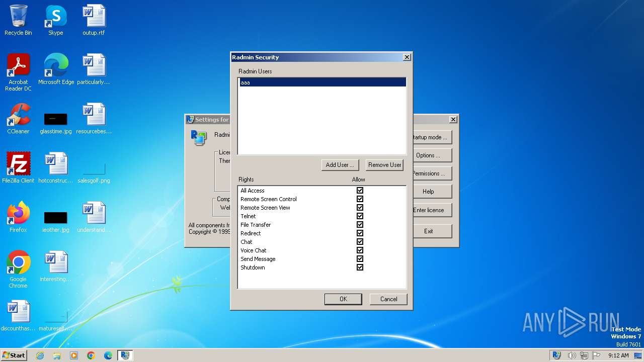644x362 pixels.
Task: Select the hotconstruc... document icon
Action: [x=56, y=168]
